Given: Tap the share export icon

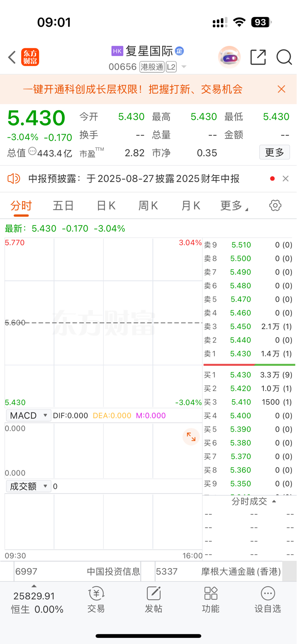Looking at the screenshot, I should click(258, 57).
